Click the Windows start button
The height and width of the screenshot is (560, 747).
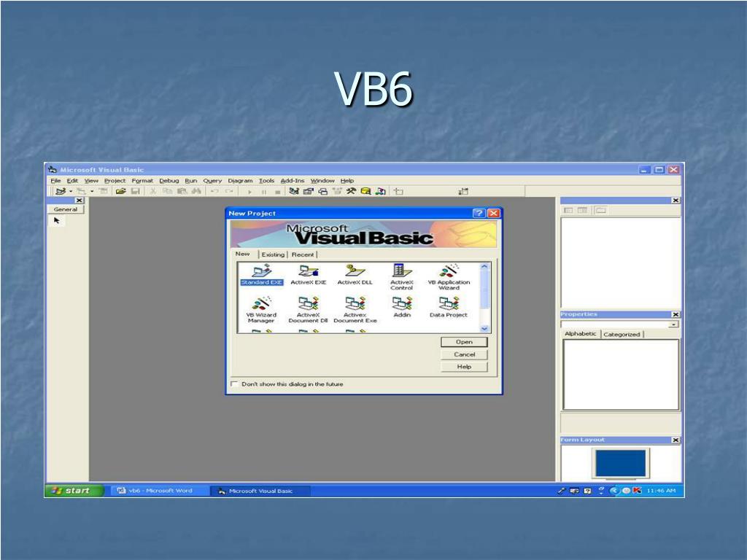74,491
